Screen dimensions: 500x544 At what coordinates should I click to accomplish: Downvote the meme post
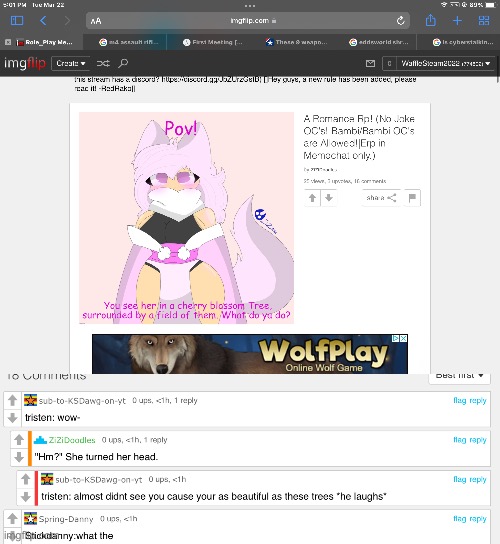click(x=329, y=198)
